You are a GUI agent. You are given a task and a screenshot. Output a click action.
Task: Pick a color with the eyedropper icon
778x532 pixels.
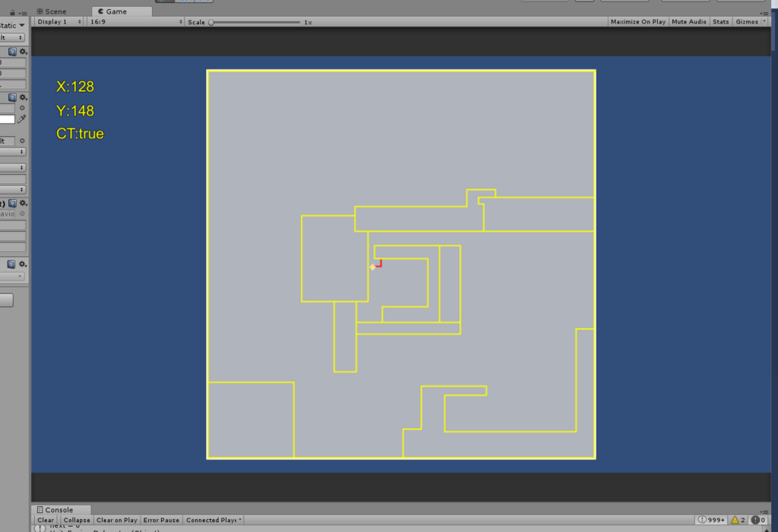click(x=22, y=119)
